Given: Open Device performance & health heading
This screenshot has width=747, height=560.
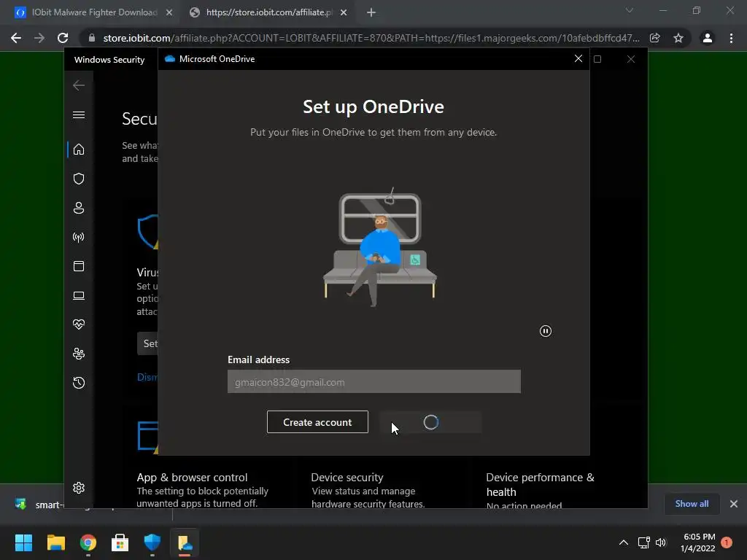Looking at the screenshot, I should (541, 484).
